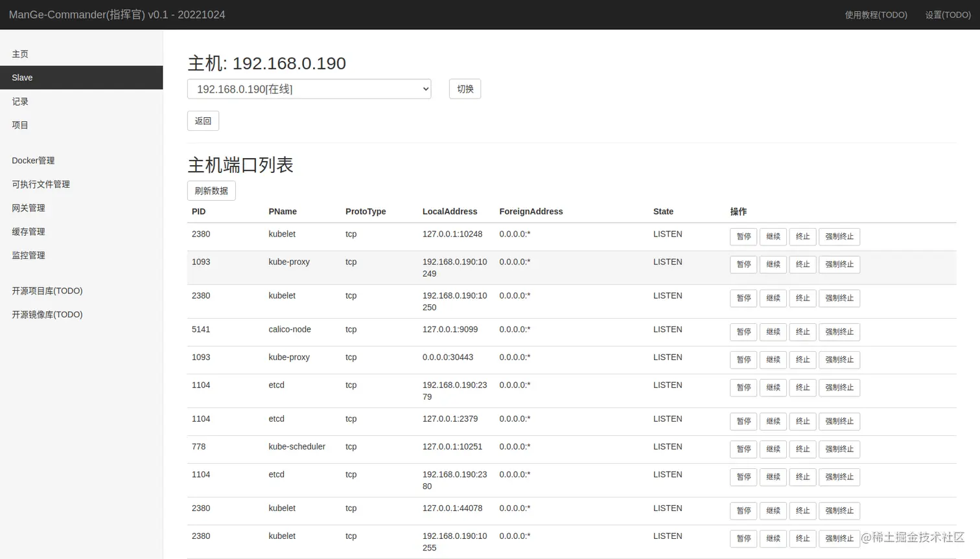Click the kube-scheduler process name

click(x=297, y=447)
